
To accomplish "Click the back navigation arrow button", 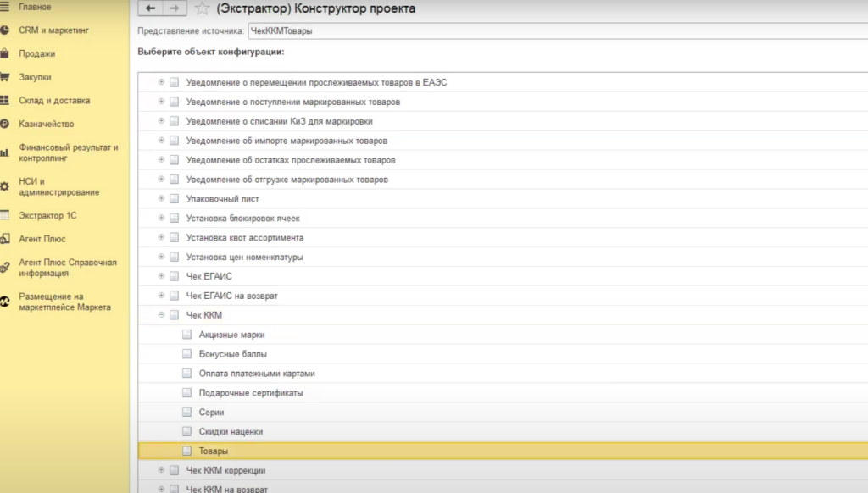I will (x=151, y=8).
